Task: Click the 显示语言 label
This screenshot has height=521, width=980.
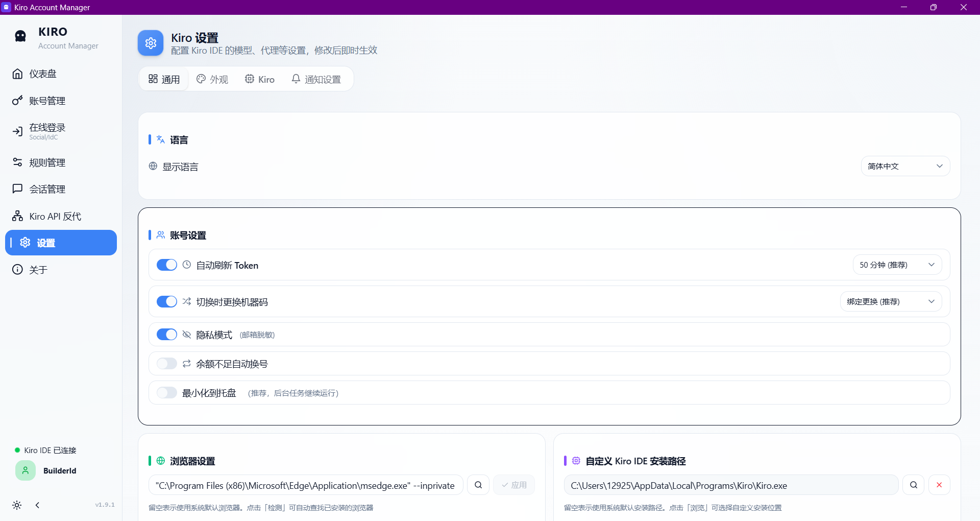Action: click(180, 167)
